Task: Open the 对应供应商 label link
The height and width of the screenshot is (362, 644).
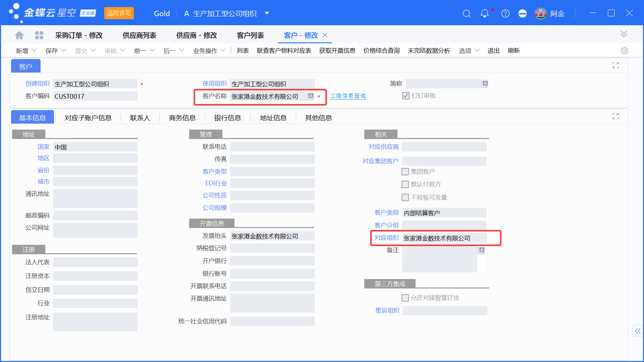Action: 384,147
